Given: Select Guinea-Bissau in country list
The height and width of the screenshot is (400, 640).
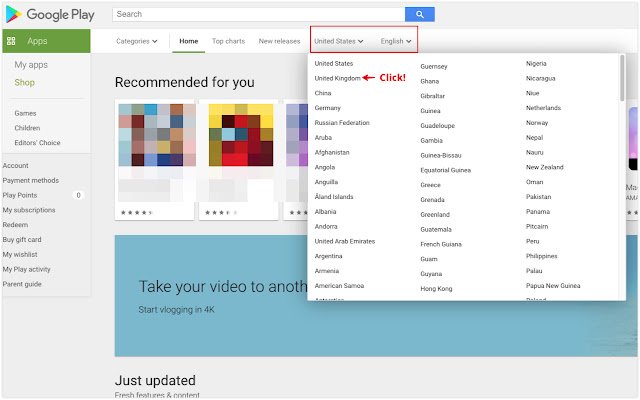Looking at the screenshot, I should [440, 155].
